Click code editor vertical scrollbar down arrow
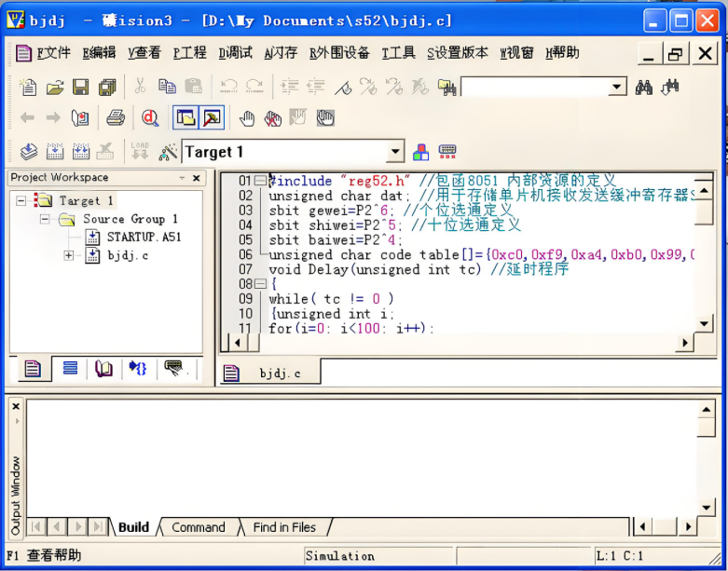This screenshot has height=571, width=728. tap(705, 323)
